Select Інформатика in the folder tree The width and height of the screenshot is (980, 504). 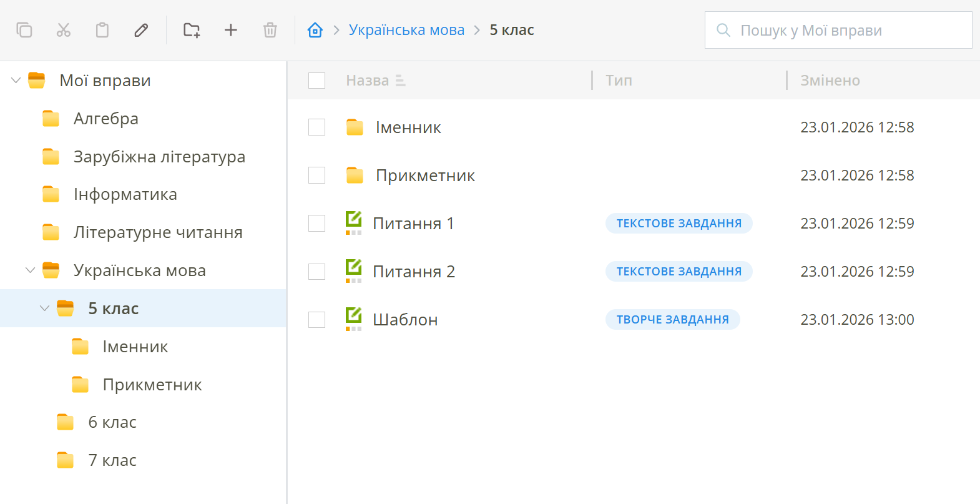tap(125, 194)
